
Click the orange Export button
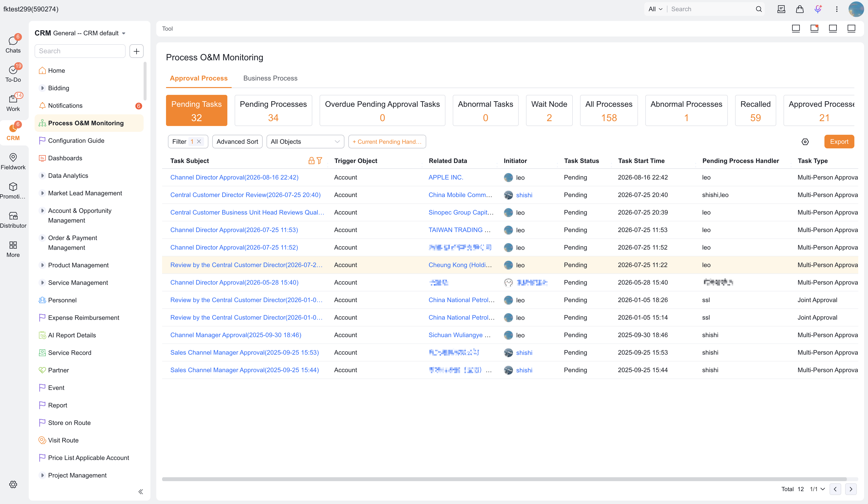pos(839,142)
